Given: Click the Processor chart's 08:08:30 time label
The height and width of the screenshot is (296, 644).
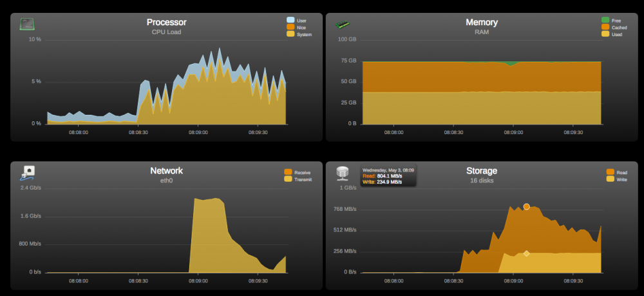Looking at the screenshot, I should (138, 132).
